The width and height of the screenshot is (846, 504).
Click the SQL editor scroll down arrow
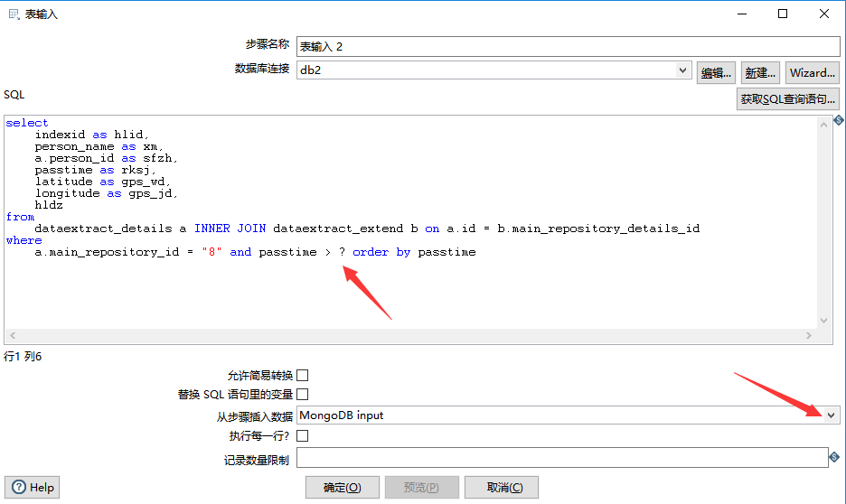(x=824, y=320)
